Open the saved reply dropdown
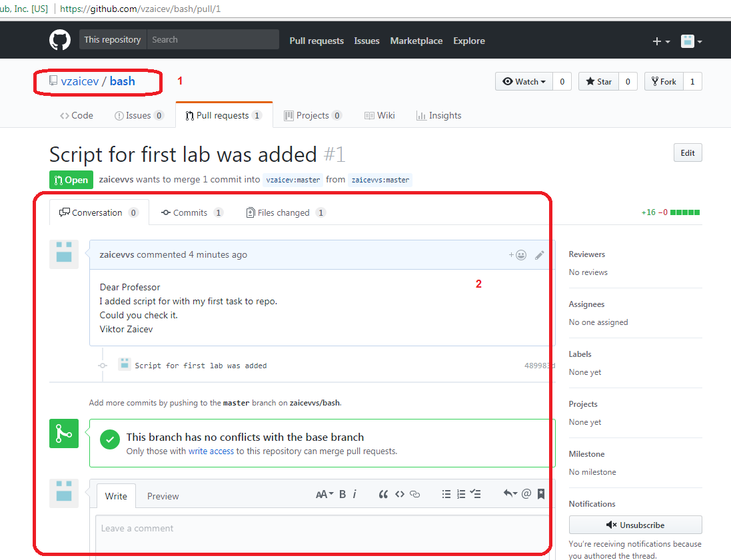 click(x=510, y=494)
